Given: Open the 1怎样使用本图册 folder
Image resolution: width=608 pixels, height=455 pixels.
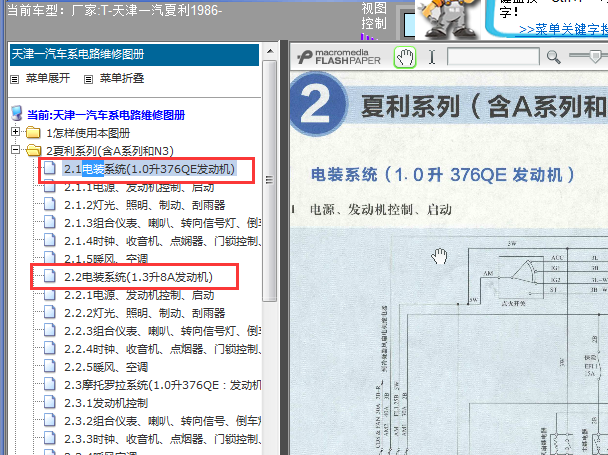Looking at the screenshot, I should [x=88, y=133].
